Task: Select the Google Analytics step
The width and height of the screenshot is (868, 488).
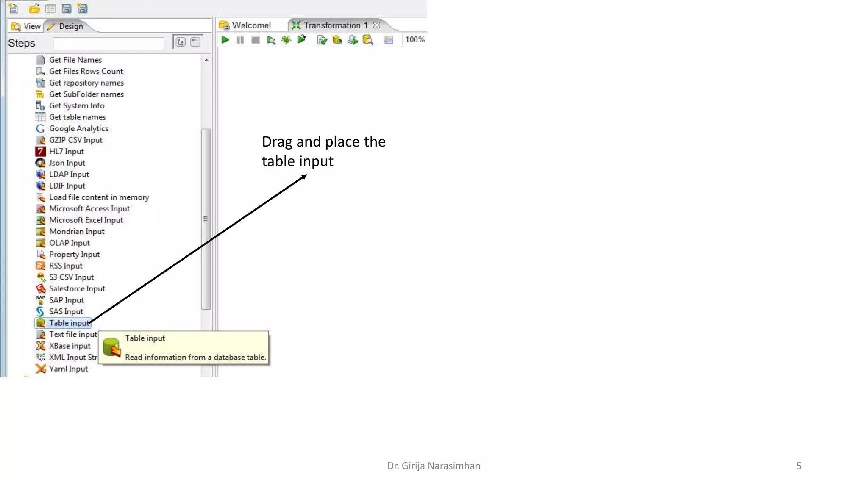Action: click(79, 128)
